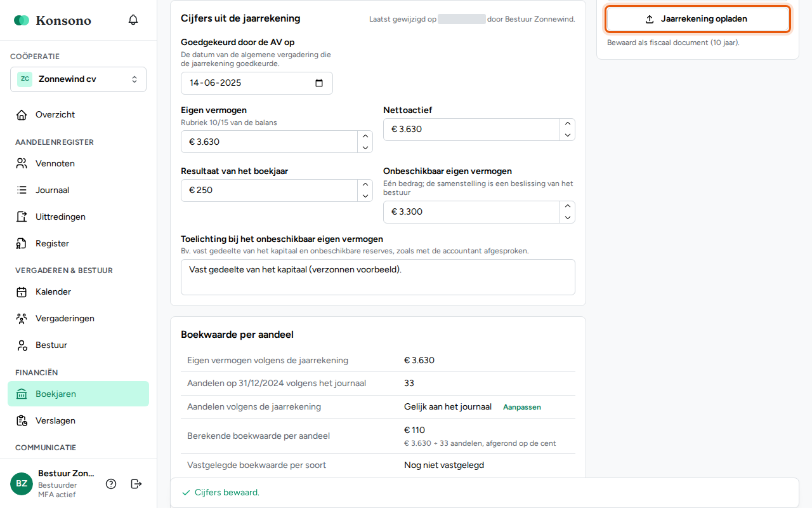Click 'Berekende boekwaarde per aandeel' row label
The height and width of the screenshot is (508, 812).
tap(258, 436)
